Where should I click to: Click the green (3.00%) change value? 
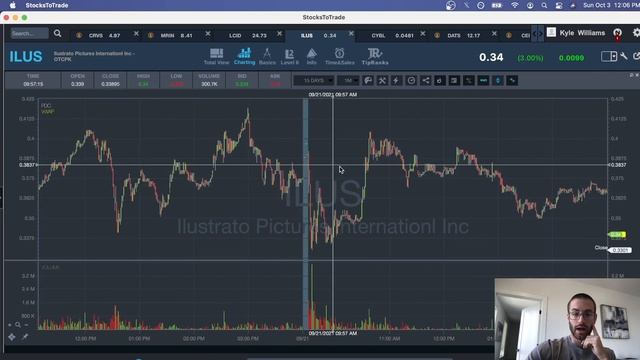point(530,58)
